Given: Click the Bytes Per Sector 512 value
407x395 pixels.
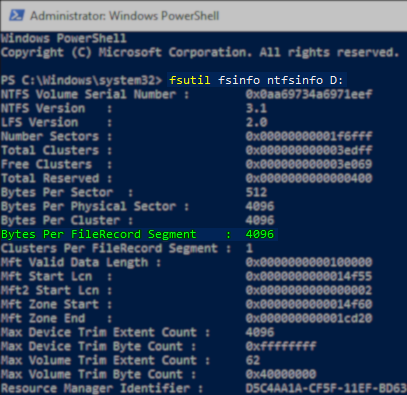Looking at the screenshot, I should 256,192.
